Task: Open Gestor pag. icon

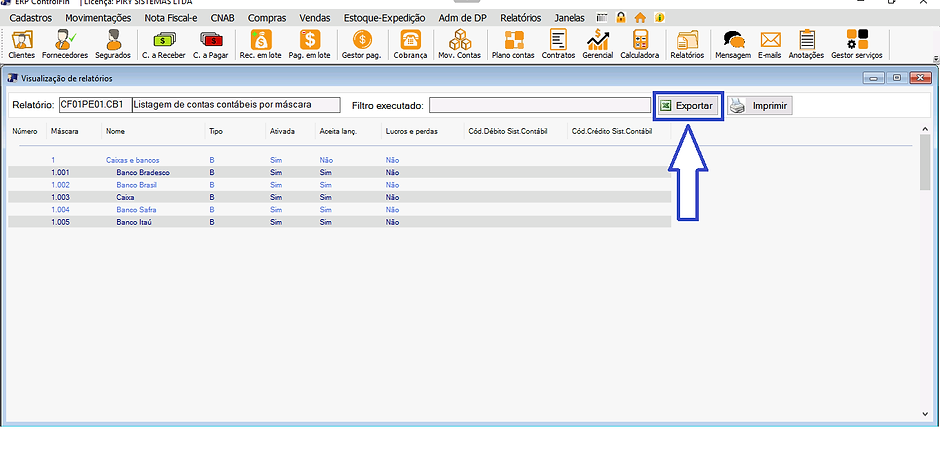Action: click(x=361, y=45)
